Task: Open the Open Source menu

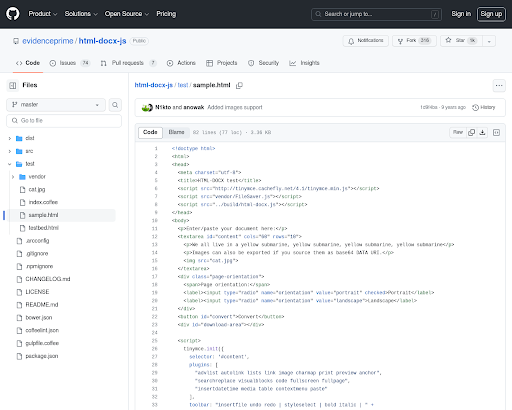Action: point(127,14)
